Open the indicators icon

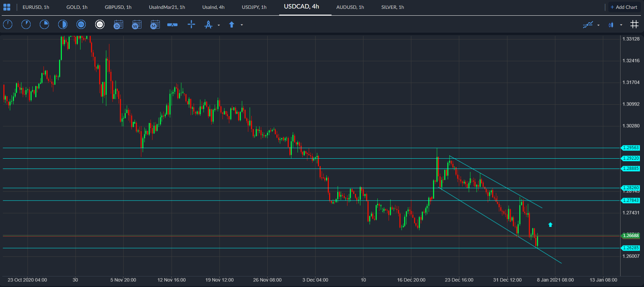pyautogui.click(x=588, y=25)
